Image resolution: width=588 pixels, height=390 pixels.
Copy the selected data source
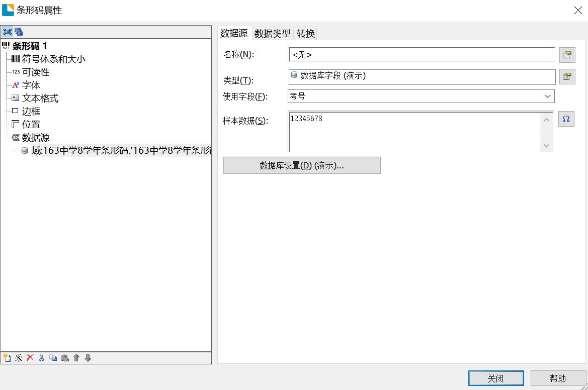point(52,358)
